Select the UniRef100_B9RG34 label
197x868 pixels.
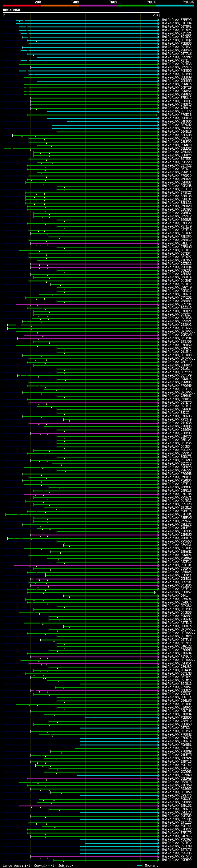click(x=177, y=410)
